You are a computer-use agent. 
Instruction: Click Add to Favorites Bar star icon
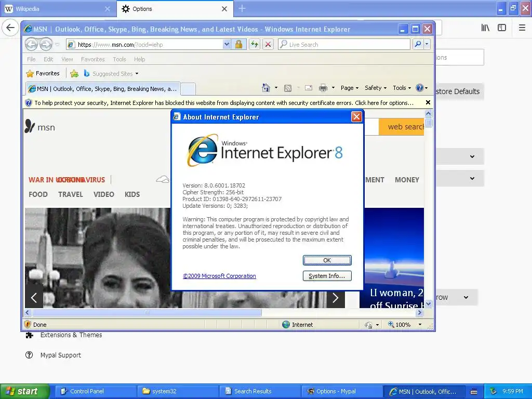pyautogui.click(x=74, y=73)
